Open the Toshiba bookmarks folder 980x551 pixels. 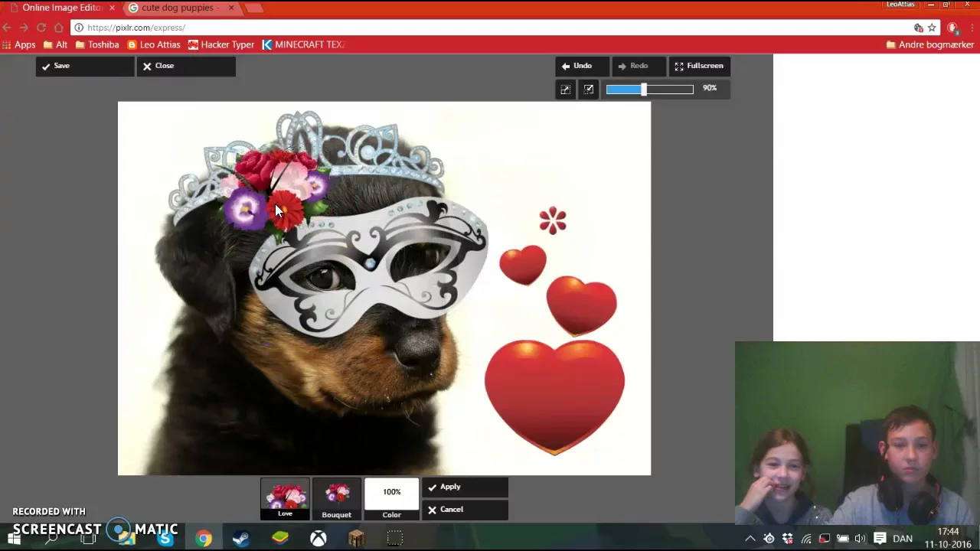pyautogui.click(x=96, y=44)
